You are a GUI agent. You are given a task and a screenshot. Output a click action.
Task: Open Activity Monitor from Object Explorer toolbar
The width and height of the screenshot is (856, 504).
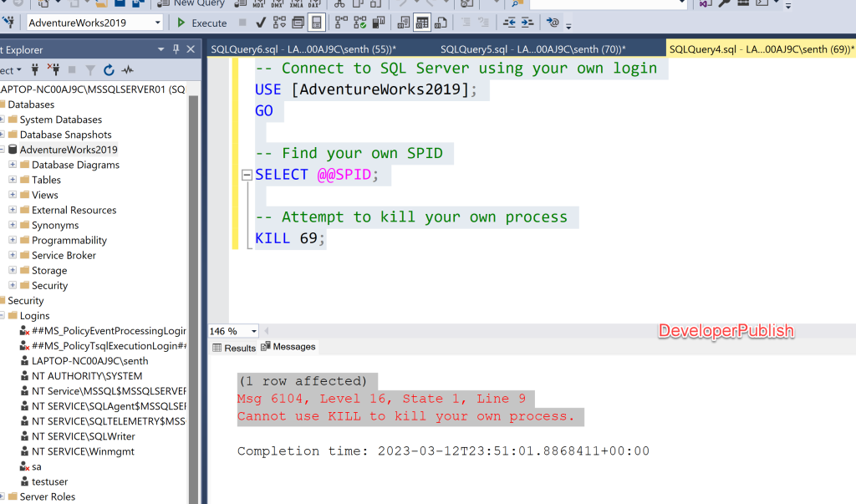(x=127, y=70)
